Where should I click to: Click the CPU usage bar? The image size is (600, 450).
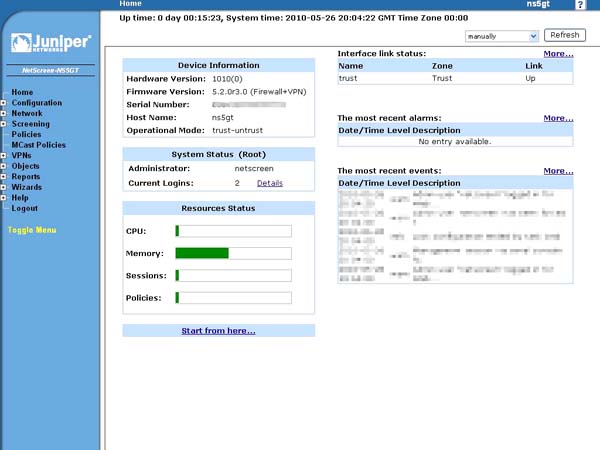click(233, 231)
